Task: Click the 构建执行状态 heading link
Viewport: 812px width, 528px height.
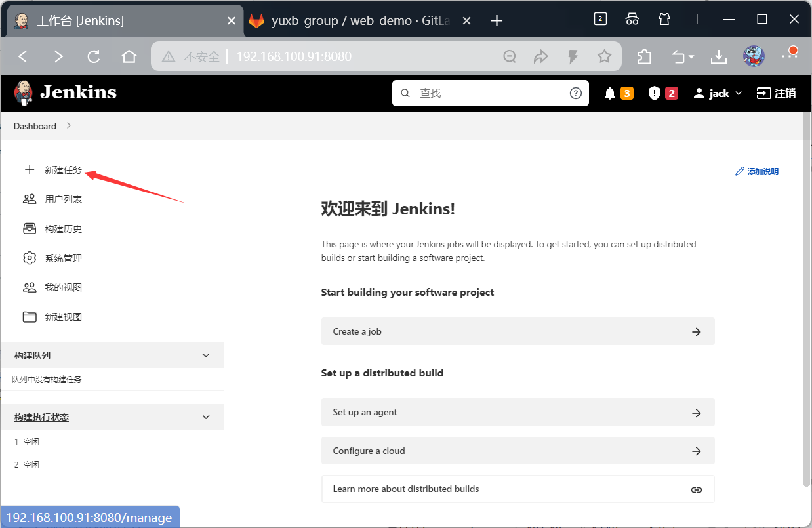Action: click(x=41, y=417)
